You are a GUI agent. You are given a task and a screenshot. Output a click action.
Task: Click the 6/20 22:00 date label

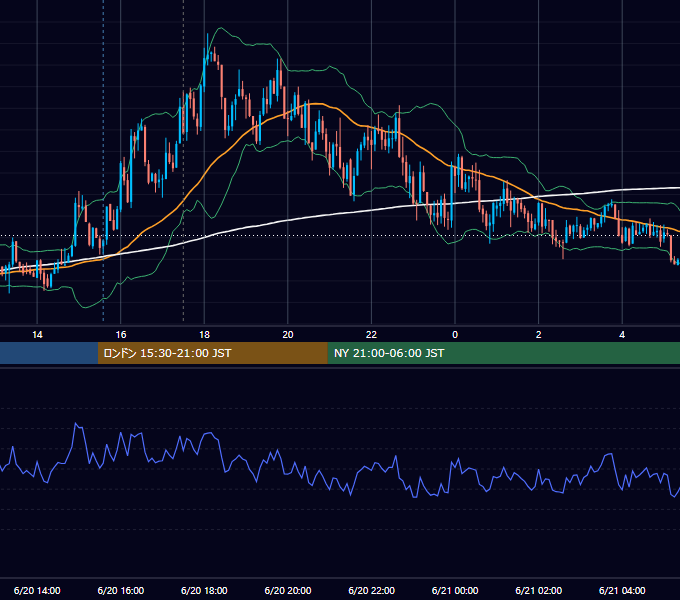(372, 590)
